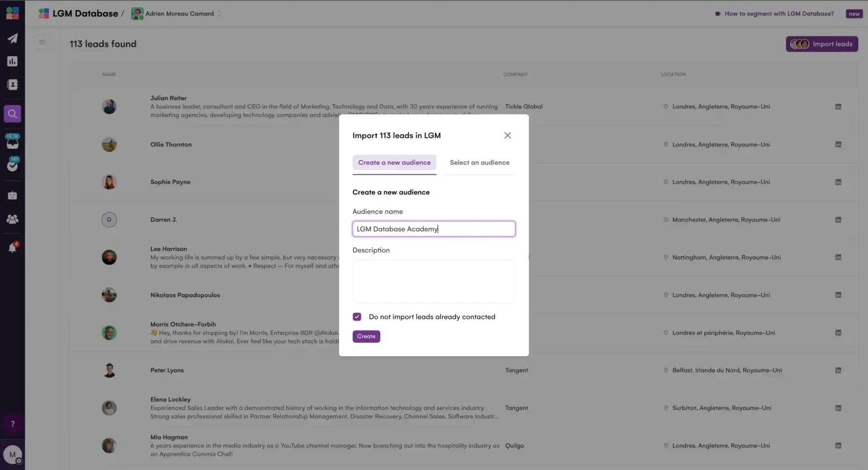
Task: Click company Tickle Global
Action: click(523, 106)
